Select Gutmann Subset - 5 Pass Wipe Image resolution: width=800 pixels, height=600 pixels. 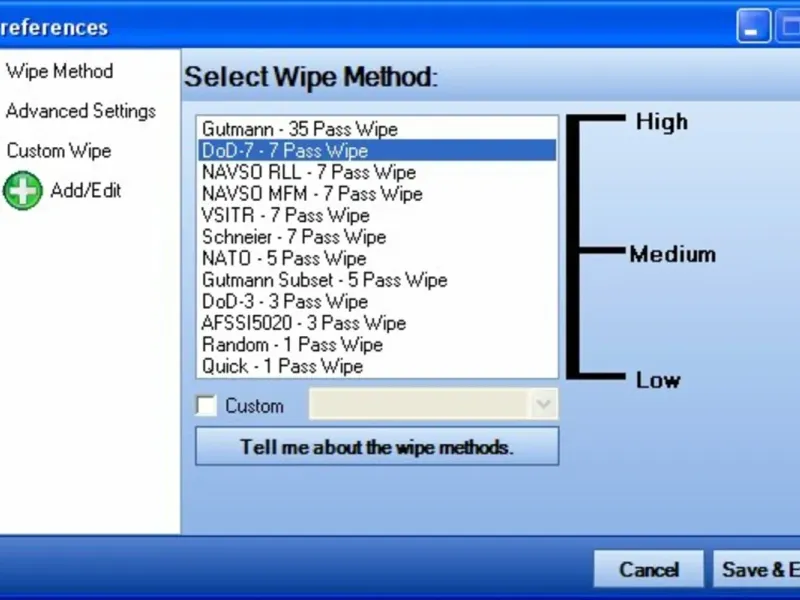[377, 280]
